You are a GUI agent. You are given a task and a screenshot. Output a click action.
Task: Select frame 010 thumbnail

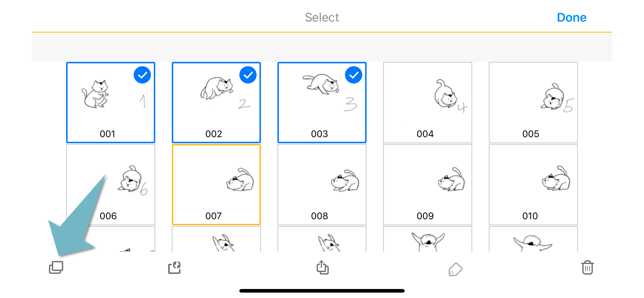tap(533, 185)
